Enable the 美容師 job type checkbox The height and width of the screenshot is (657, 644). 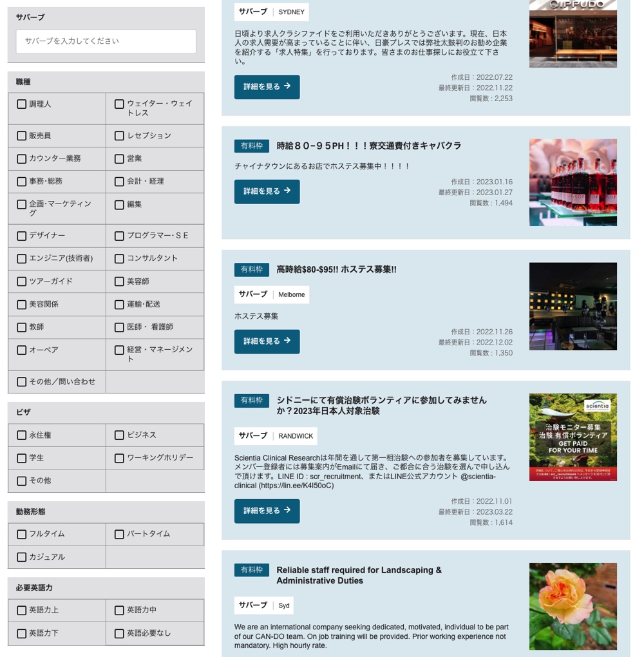pyautogui.click(x=119, y=281)
